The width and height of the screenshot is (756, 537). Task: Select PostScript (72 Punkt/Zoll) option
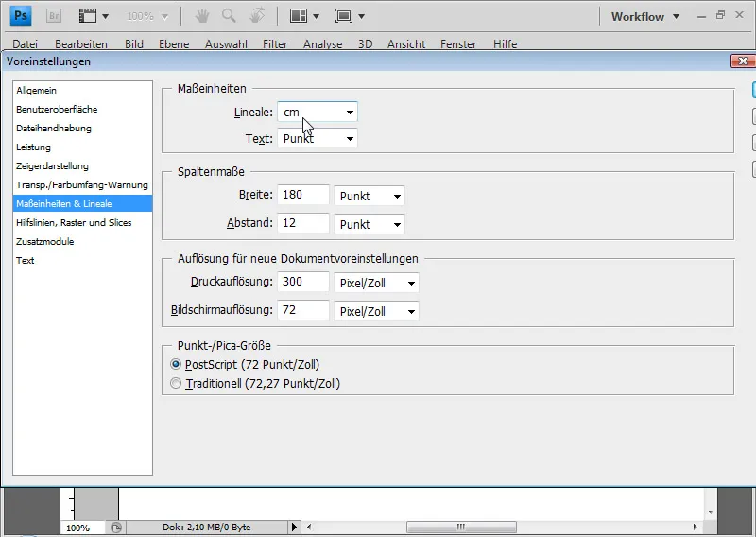pos(176,364)
